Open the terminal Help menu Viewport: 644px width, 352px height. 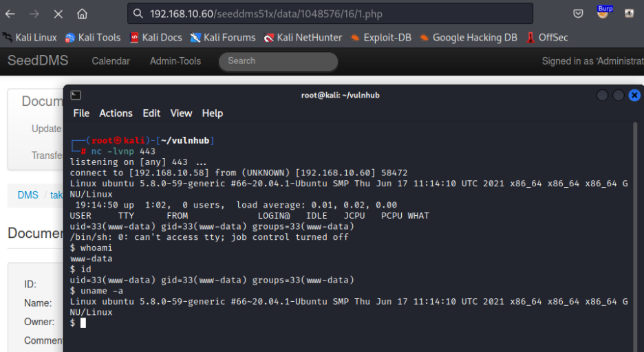click(213, 113)
